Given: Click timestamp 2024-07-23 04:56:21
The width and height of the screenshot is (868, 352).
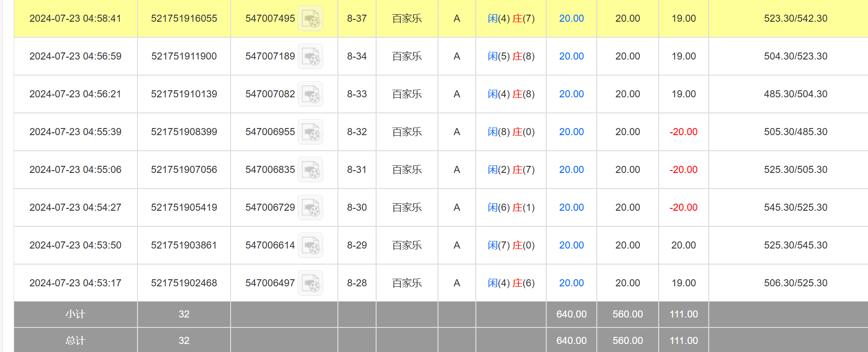Looking at the screenshot, I should (x=75, y=94).
